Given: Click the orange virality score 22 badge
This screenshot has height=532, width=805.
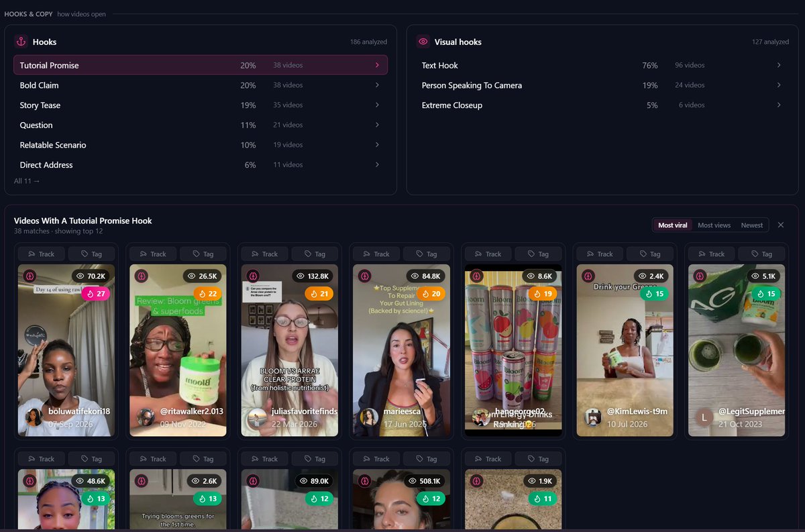Looking at the screenshot, I should click(x=208, y=293).
